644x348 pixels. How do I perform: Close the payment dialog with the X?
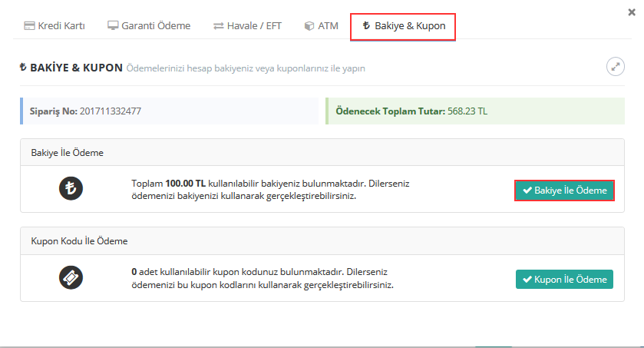pos(631,12)
